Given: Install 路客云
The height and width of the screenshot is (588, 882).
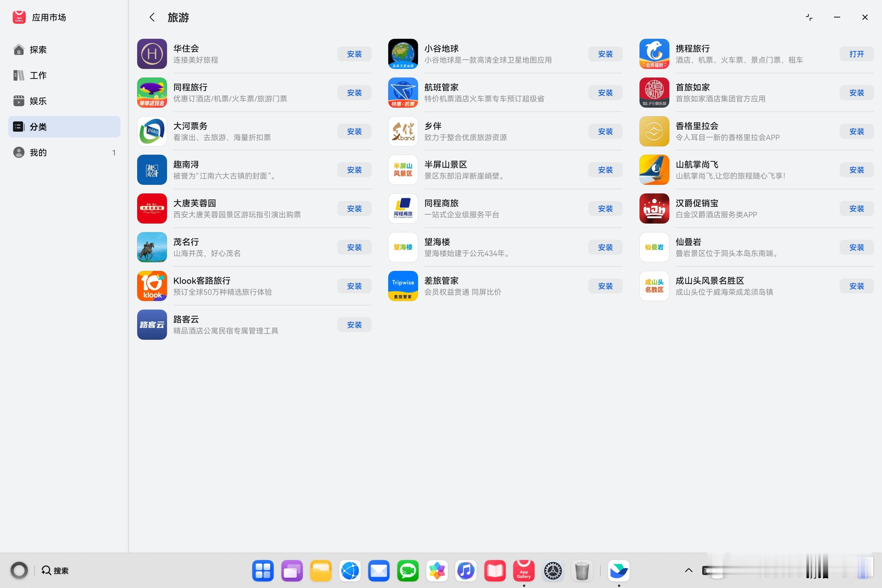Looking at the screenshot, I should [354, 325].
